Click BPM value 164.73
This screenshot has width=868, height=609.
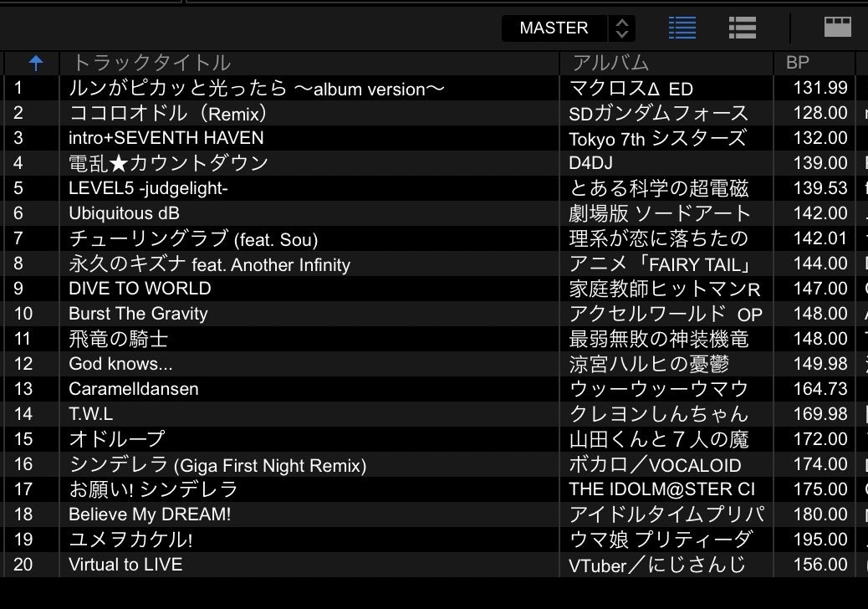[x=820, y=389]
